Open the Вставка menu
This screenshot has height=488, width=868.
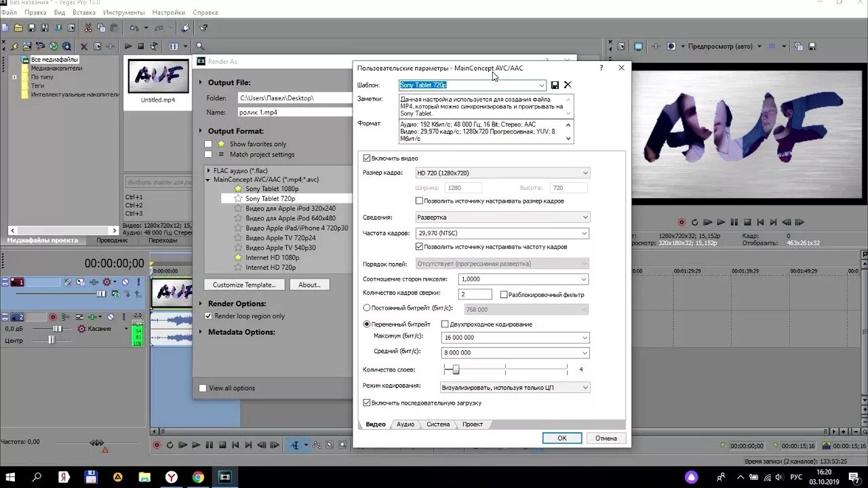coord(84,12)
